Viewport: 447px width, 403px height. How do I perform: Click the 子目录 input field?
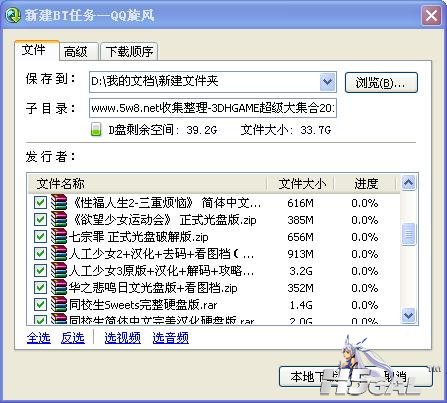click(213, 108)
